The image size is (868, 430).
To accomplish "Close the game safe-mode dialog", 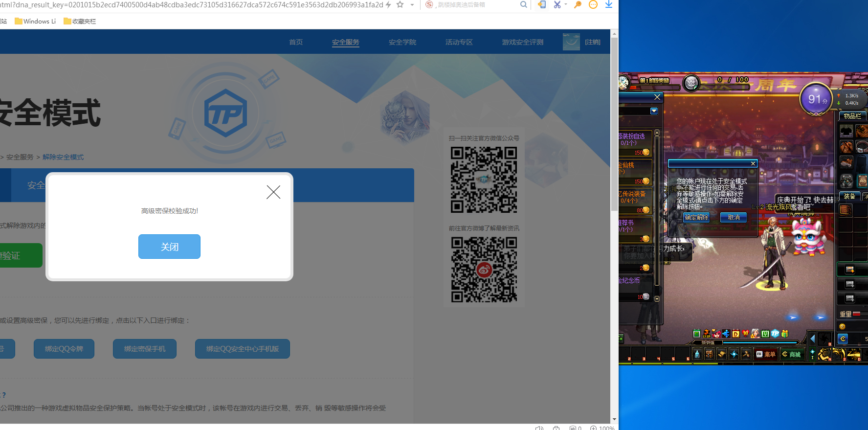I will point(753,163).
